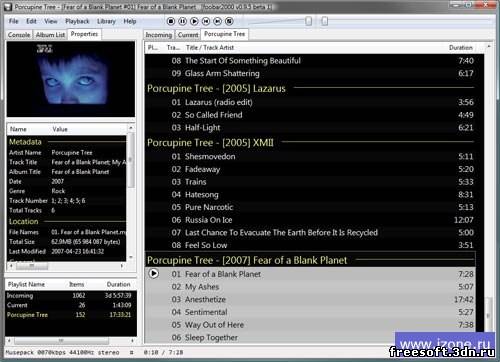Collapse the Lazarus album group header
This screenshot has width=500, height=362.
[x=216, y=88]
